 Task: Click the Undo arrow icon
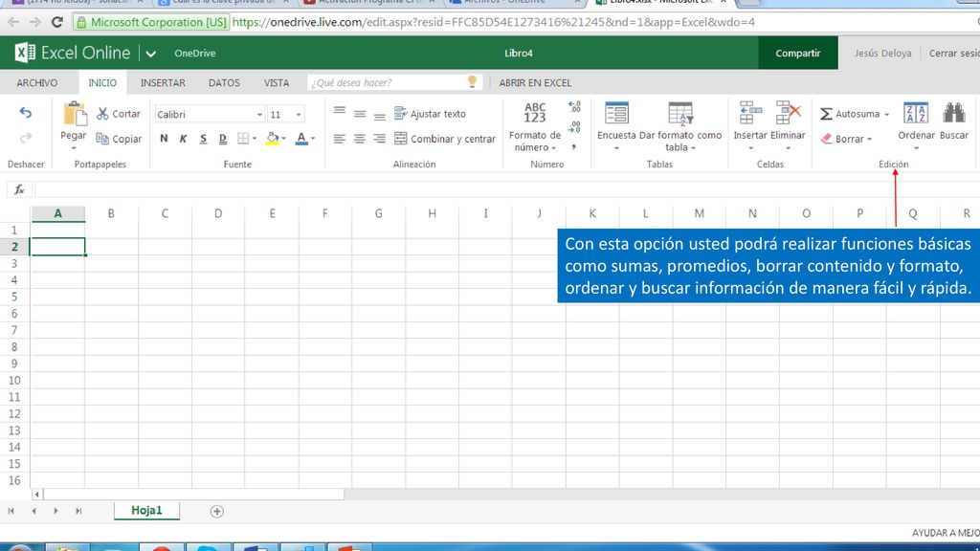coord(26,113)
